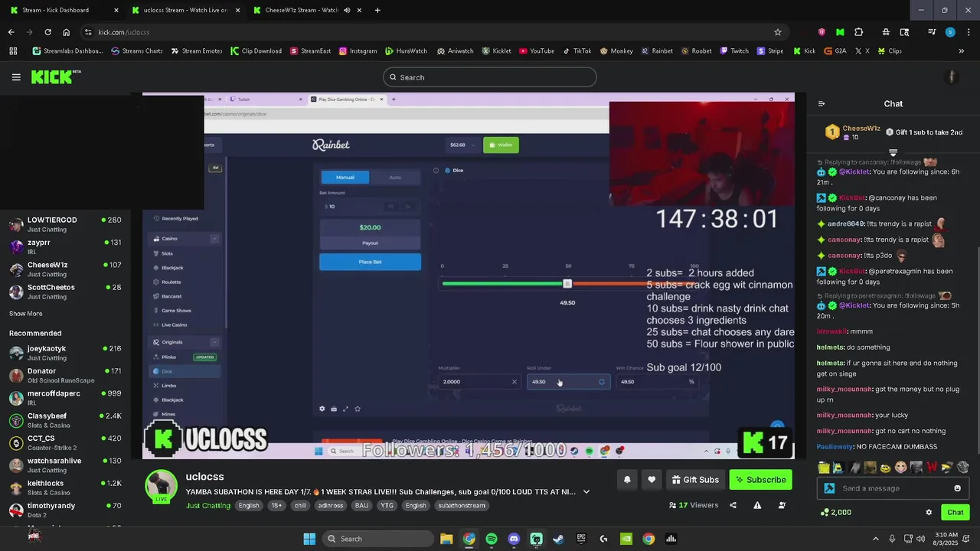Gift Subs to the channel
Screen dimensions: 980x551
[695, 480]
